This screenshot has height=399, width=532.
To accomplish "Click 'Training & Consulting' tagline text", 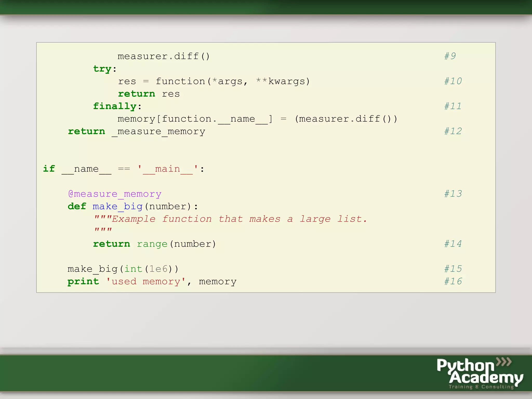I will (x=481, y=387).
